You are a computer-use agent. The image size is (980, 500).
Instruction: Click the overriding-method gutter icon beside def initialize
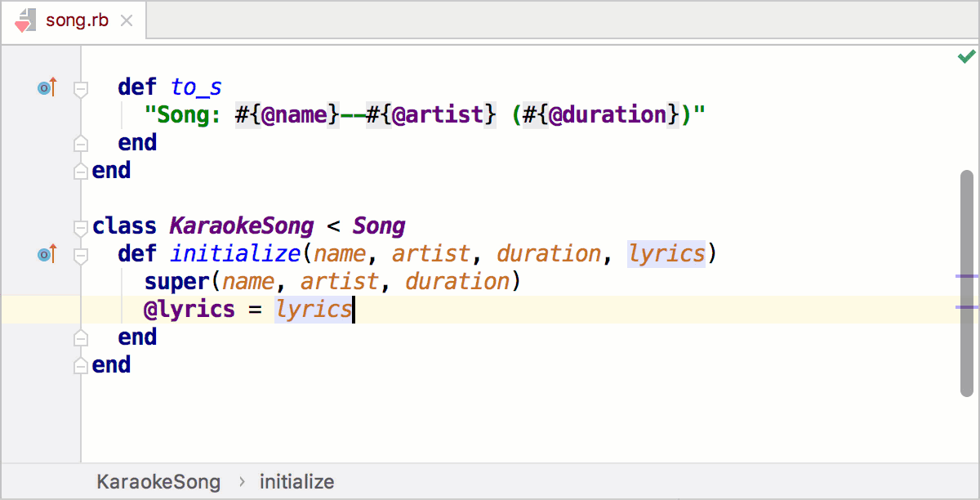(x=46, y=254)
